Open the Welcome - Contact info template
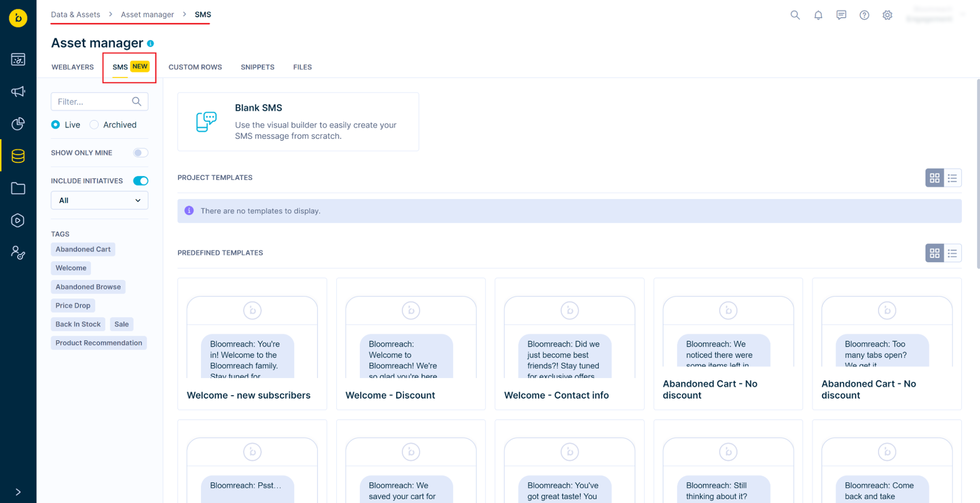Viewport: 980px width, 503px height. 569,344
